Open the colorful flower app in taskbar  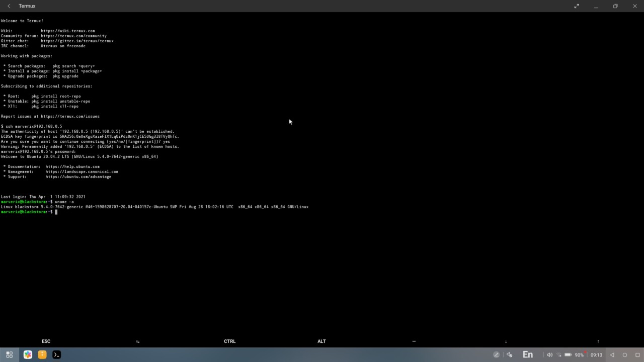tap(28, 354)
